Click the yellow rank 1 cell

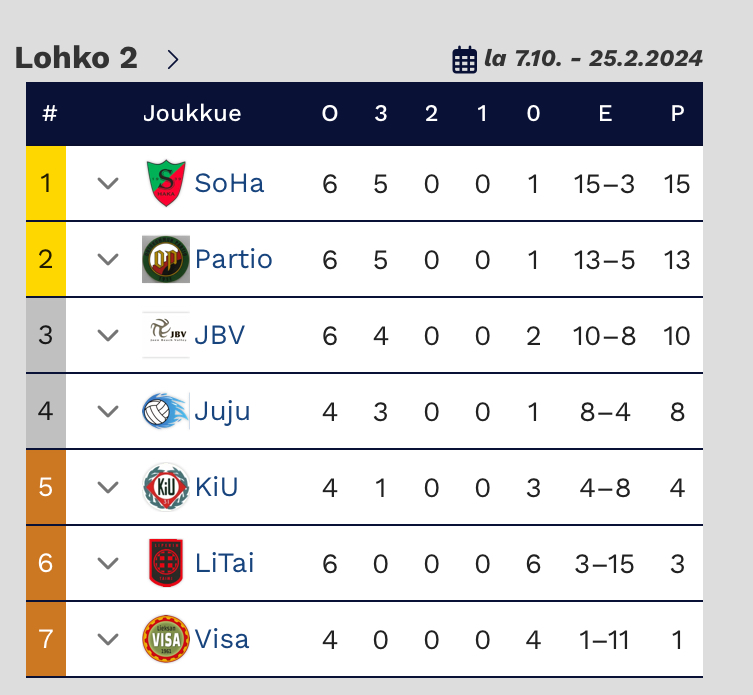46,183
